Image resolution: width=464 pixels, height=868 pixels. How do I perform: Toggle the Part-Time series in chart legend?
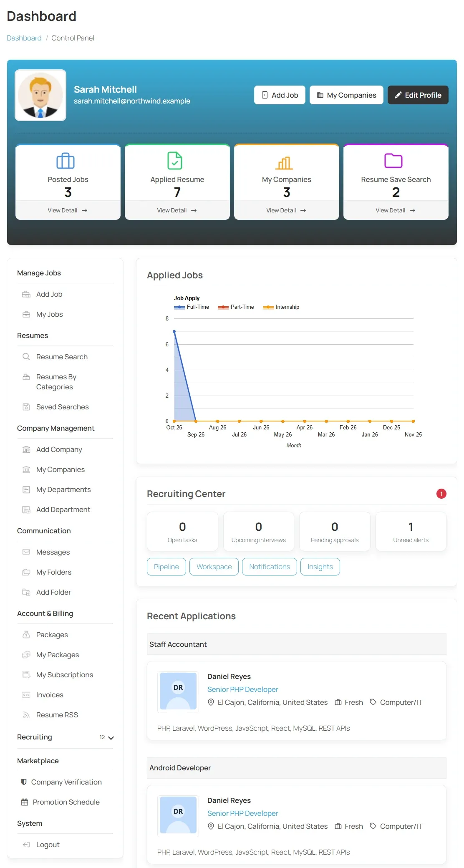pos(236,307)
